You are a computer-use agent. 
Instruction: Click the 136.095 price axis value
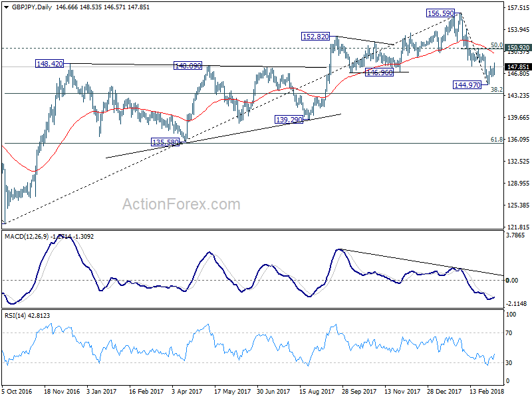[x=518, y=139]
